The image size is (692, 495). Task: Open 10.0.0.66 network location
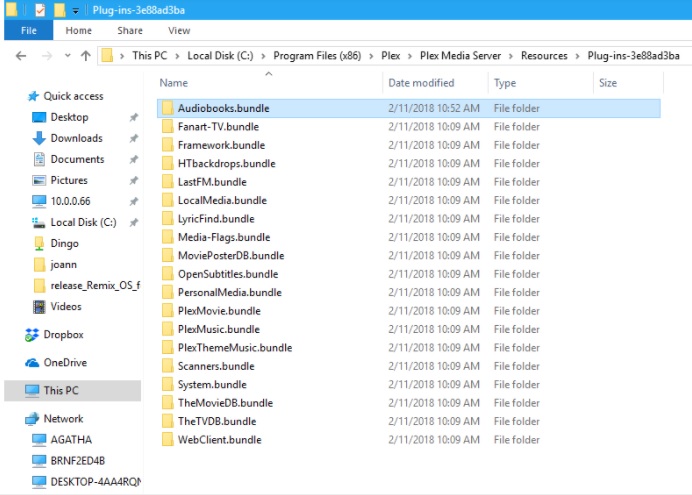(x=70, y=201)
